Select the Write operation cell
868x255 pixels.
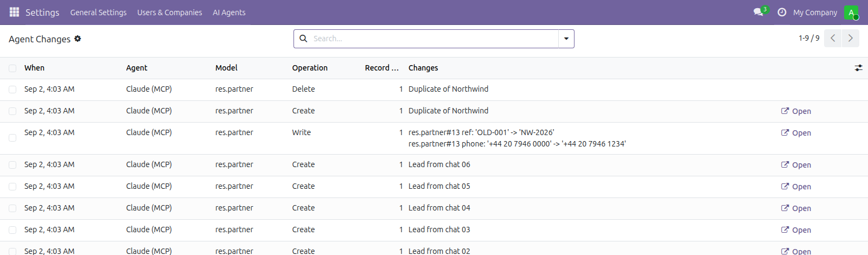pyautogui.click(x=302, y=132)
